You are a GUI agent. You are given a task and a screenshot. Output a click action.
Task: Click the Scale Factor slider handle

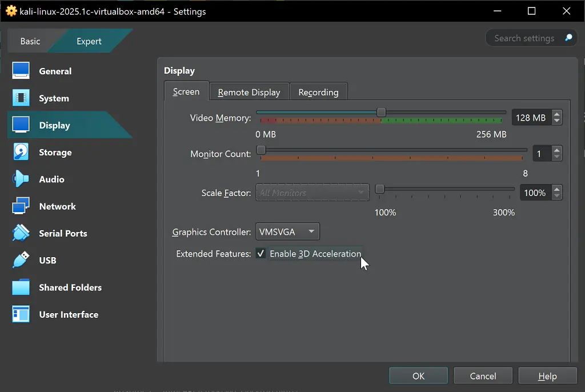click(x=379, y=189)
